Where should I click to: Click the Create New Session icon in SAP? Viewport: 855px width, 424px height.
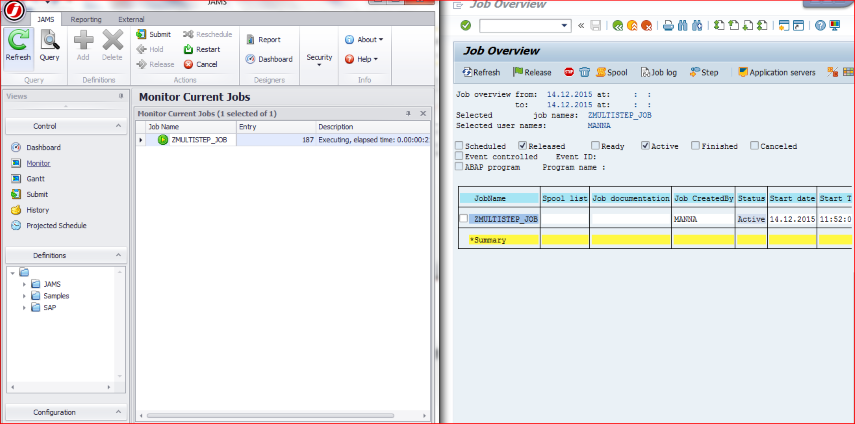click(784, 25)
